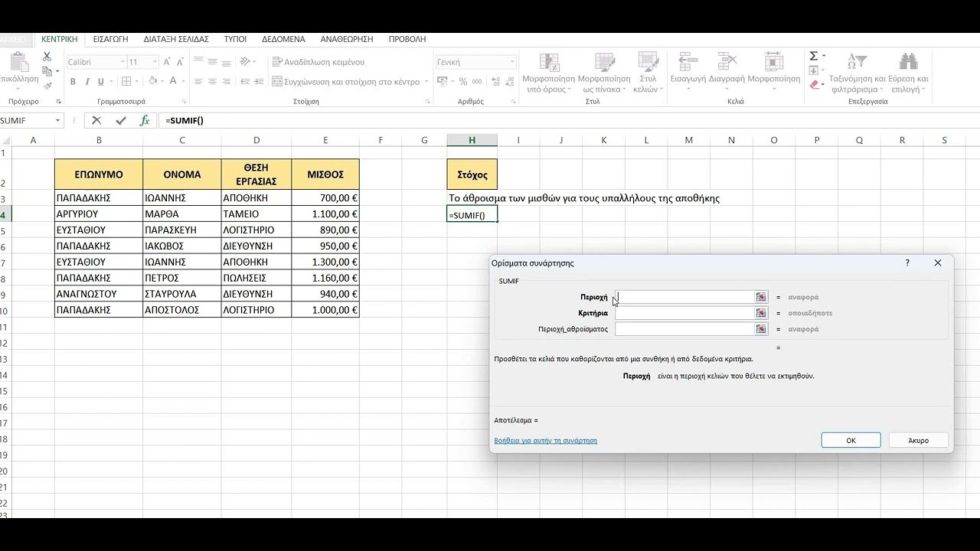Toggle Italic formatting
980x551 pixels.
coord(87,81)
